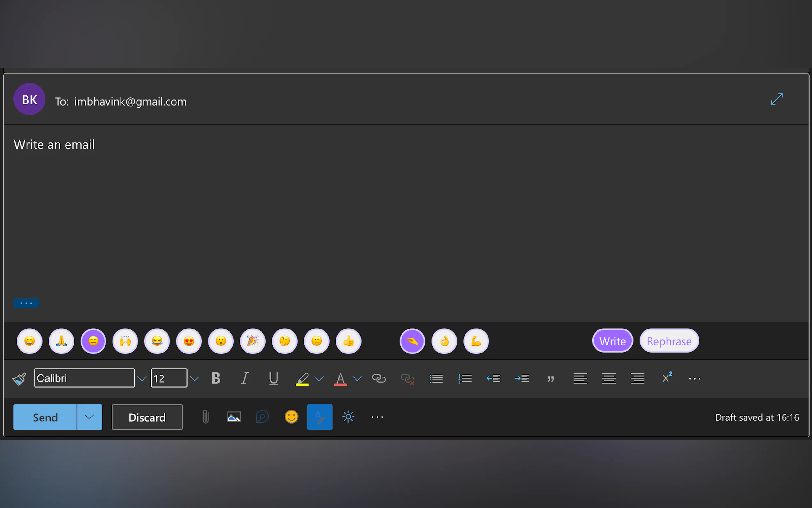Open the Send options dropdown arrow
Image resolution: width=812 pixels, height=508 pixels.
[89, 417]
